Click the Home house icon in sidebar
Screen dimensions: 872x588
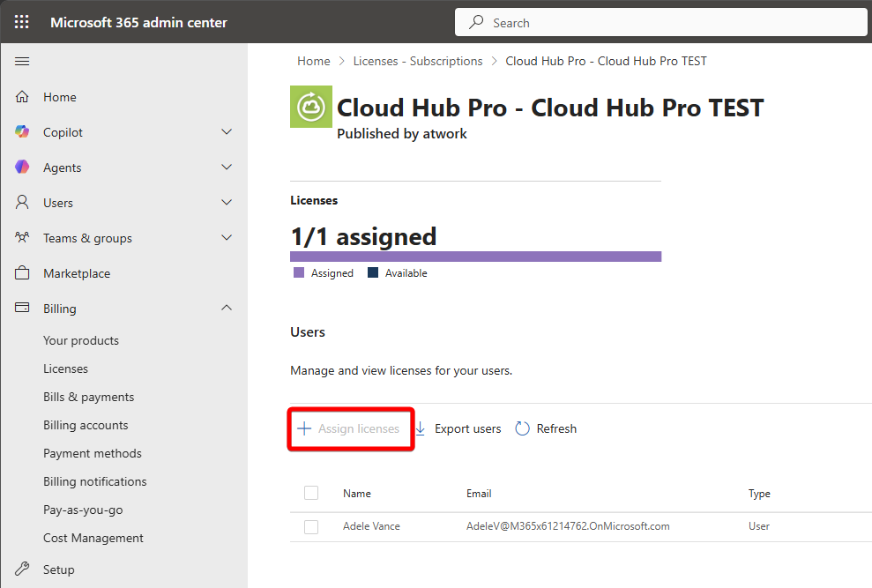point(22,97)
